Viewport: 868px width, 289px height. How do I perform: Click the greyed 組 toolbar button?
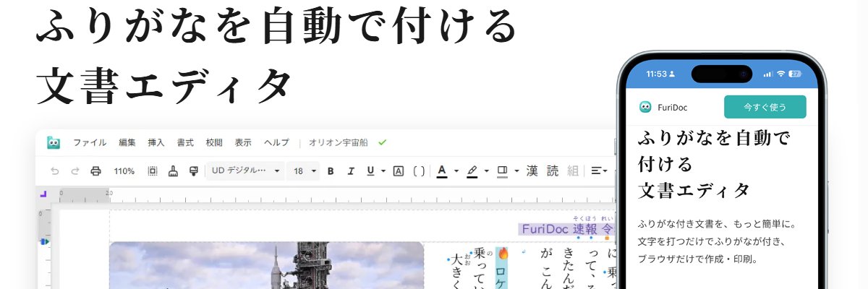coord(573,171)
